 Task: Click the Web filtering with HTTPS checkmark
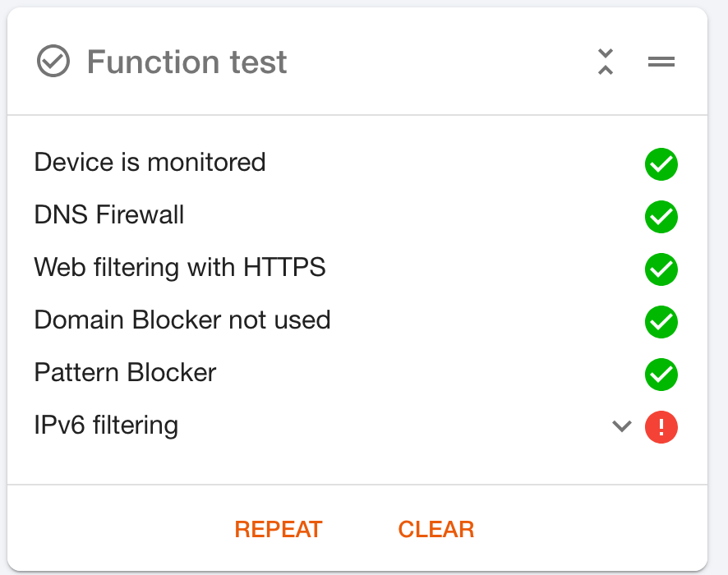[661, 269]
